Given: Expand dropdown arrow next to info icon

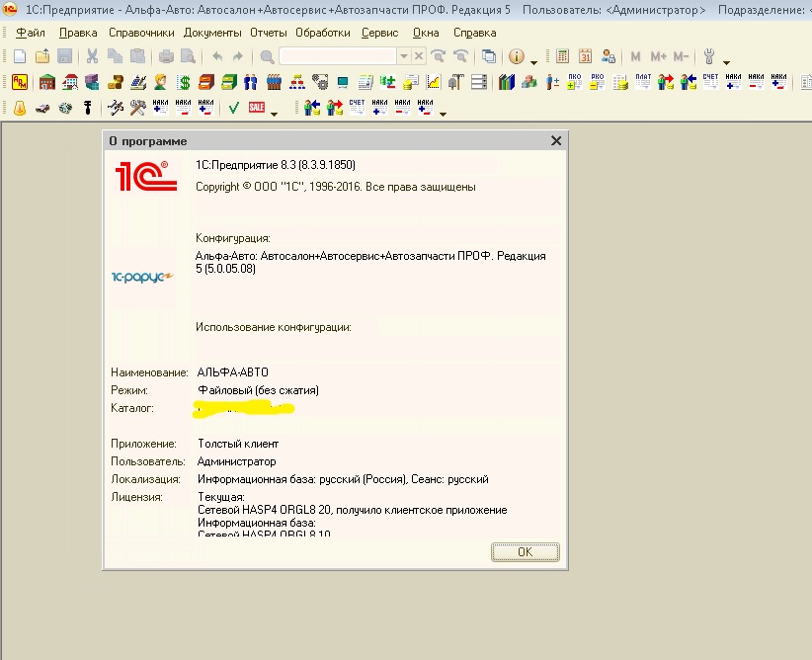Looking at the screenshot, I should pyautogui.click(x=533, y=62).
